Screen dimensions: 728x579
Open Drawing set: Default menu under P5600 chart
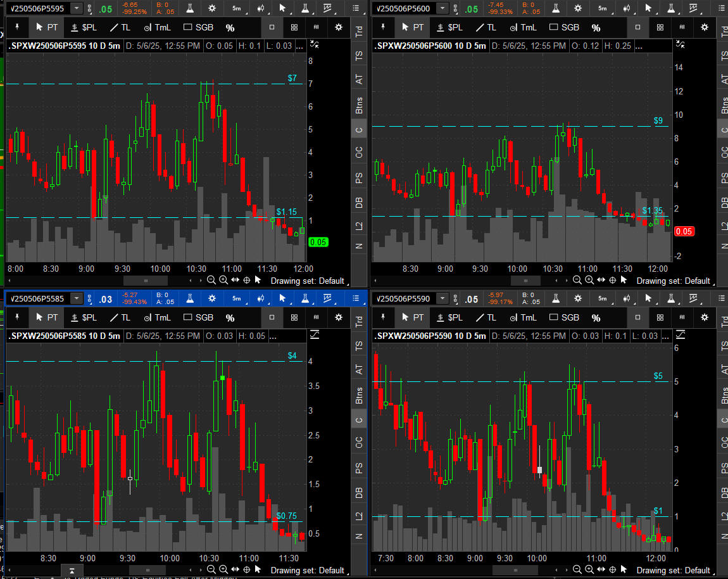click(x=673, y=281)
